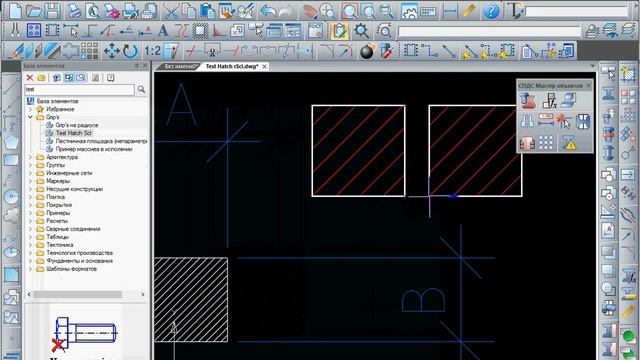Click the red-framed zoom window icon

coord(350,11)
